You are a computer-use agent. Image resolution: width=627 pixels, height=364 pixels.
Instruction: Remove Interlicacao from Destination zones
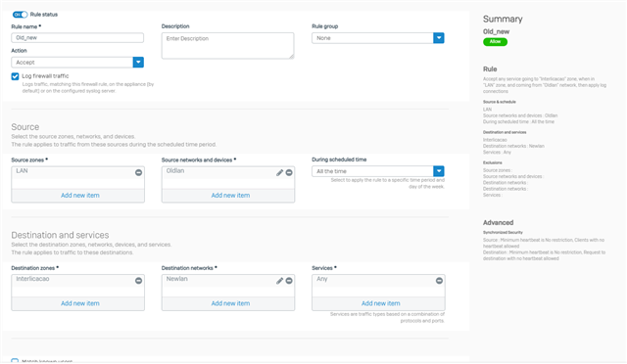click(138, 281)
